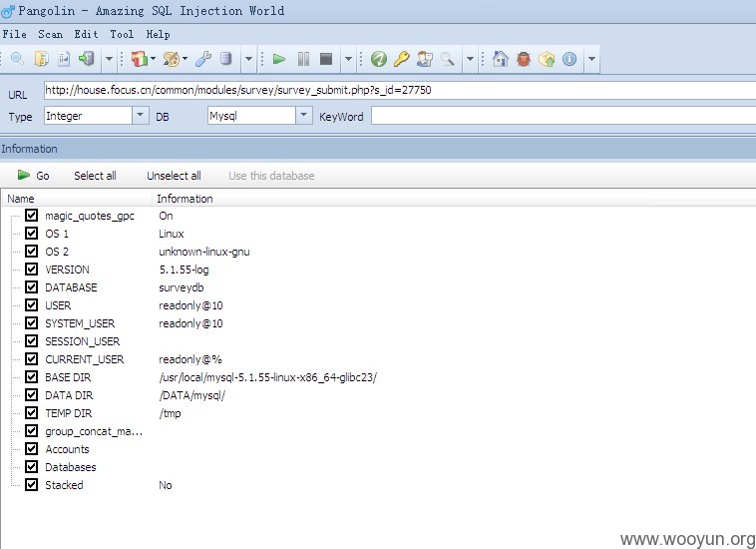Click the green circle checkmark icon

(x=378, y=59)
